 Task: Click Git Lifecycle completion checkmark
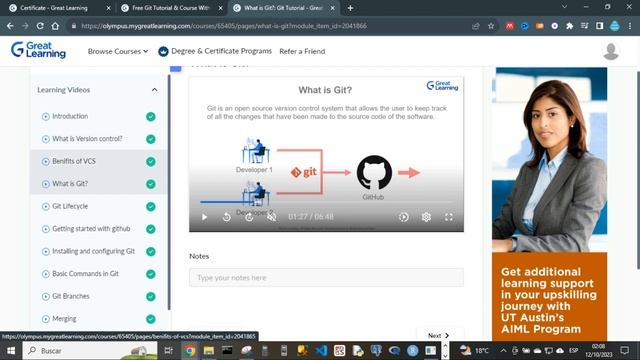pos(151,207)
